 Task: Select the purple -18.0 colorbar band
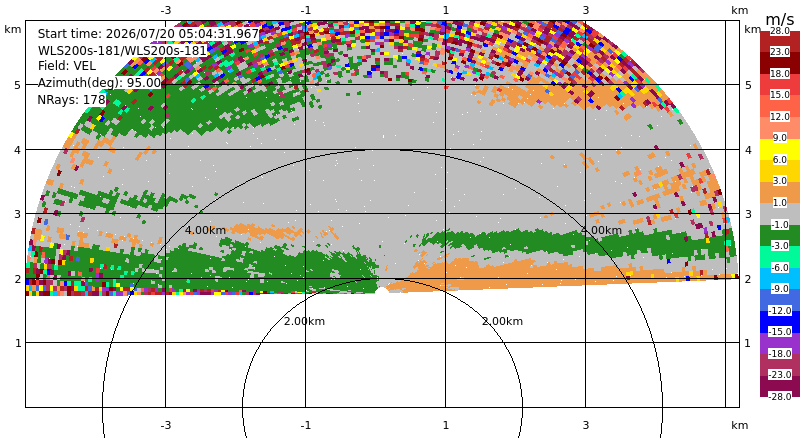tap(780, 343)
